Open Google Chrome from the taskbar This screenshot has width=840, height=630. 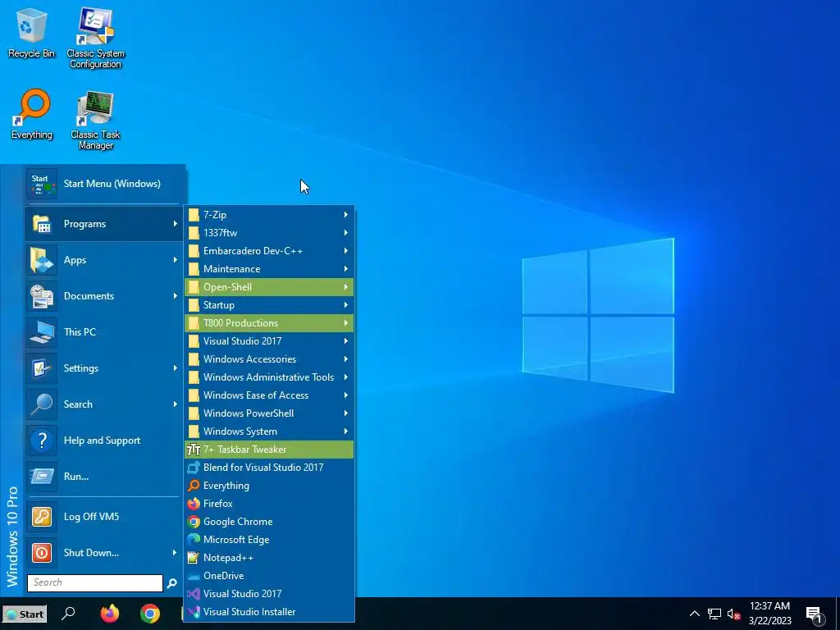(x=150, y=614)
